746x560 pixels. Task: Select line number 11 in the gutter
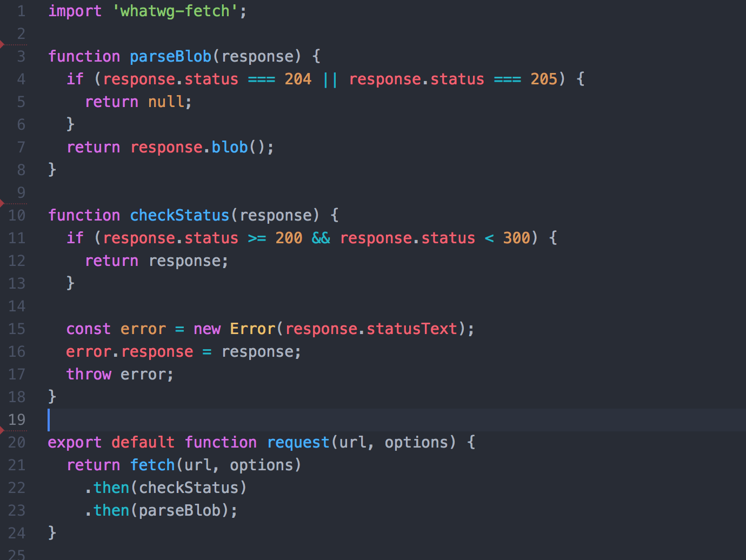click(17, 238)
